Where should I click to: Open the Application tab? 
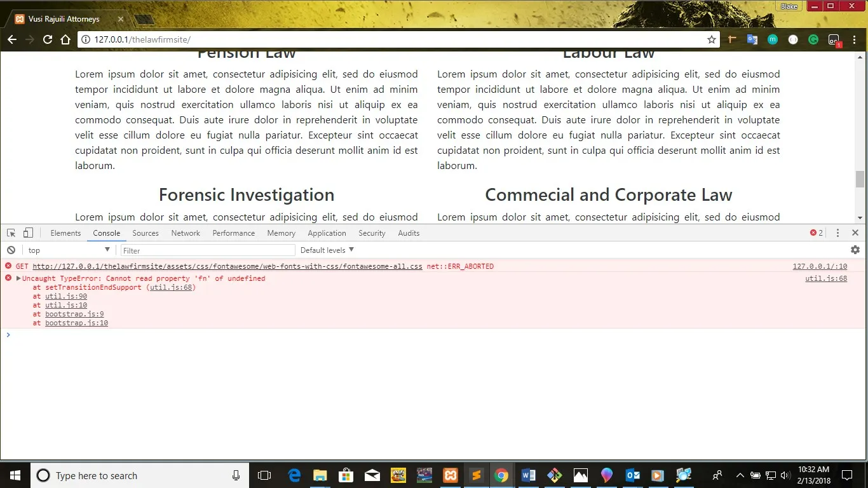tap(327, 233)
